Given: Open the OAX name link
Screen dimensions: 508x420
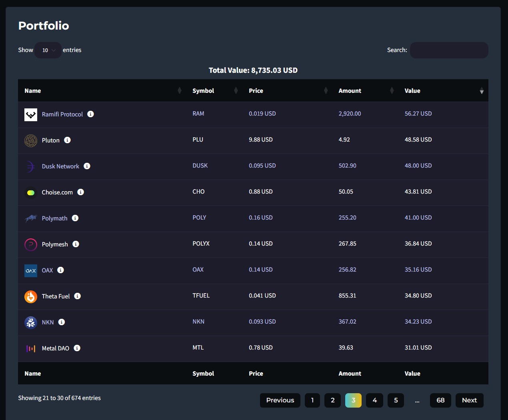Looking at the screenshot, I should 47,270.
